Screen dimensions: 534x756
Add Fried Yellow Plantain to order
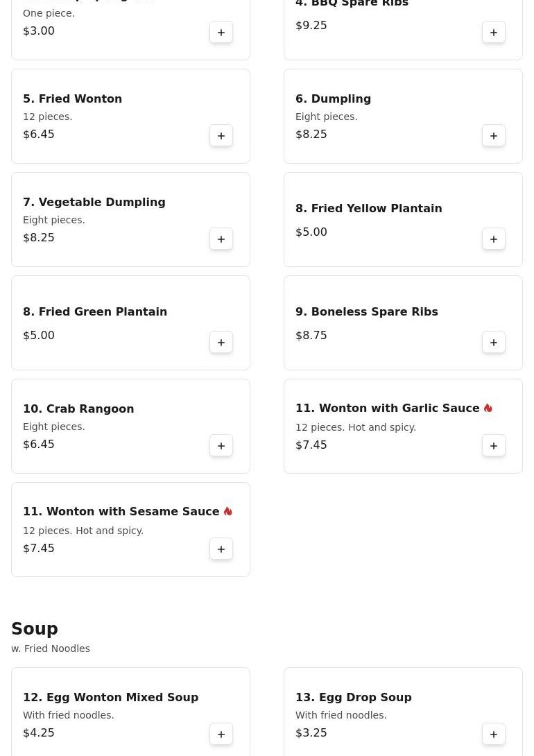(x=494, y=239)
